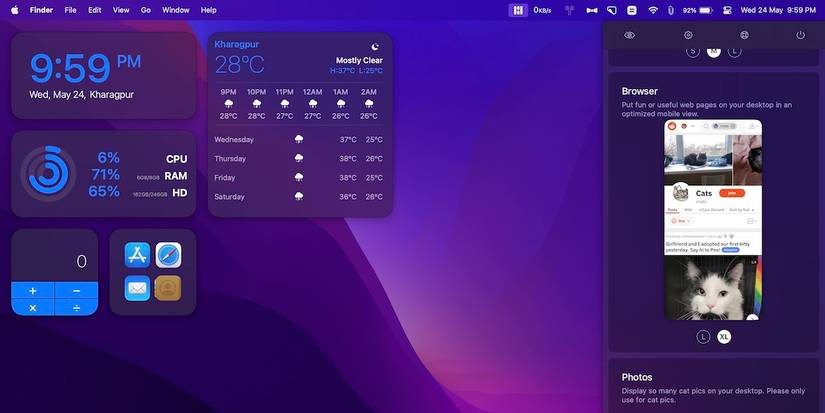This screenshot has width=825, height=413.
Task: Click the 28°C current temperature
Action: [239, 65]
